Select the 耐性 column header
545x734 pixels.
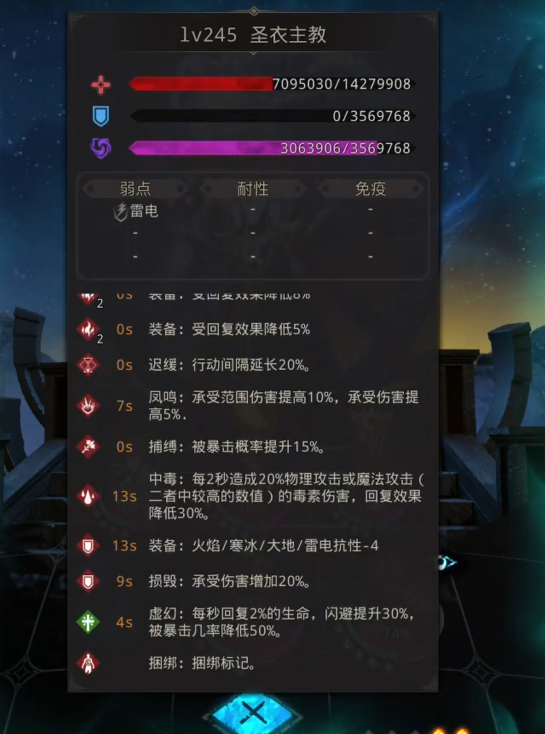253,189
